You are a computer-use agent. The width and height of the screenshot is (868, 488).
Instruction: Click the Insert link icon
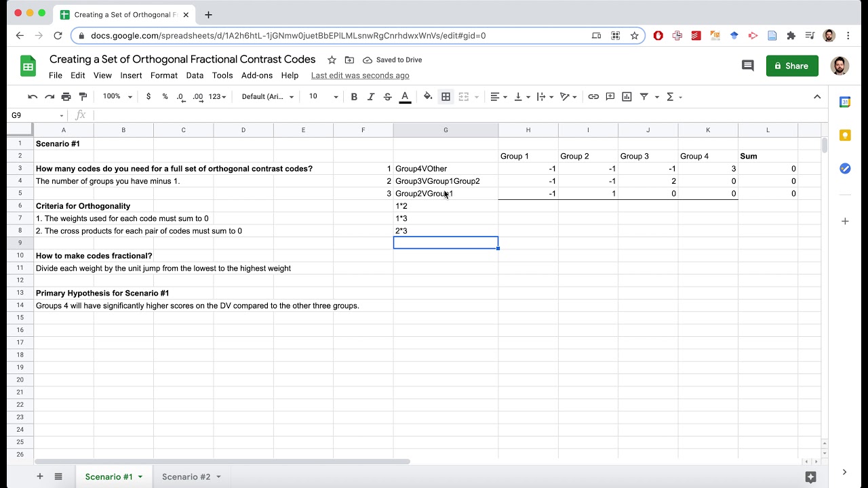click(593, 97)
